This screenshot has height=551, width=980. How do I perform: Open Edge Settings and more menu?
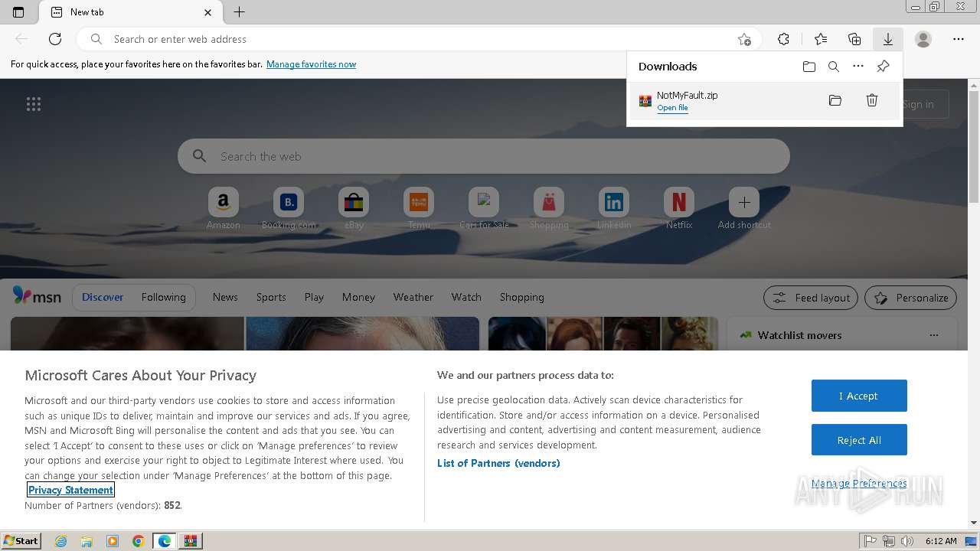click(x=959, y=39)
